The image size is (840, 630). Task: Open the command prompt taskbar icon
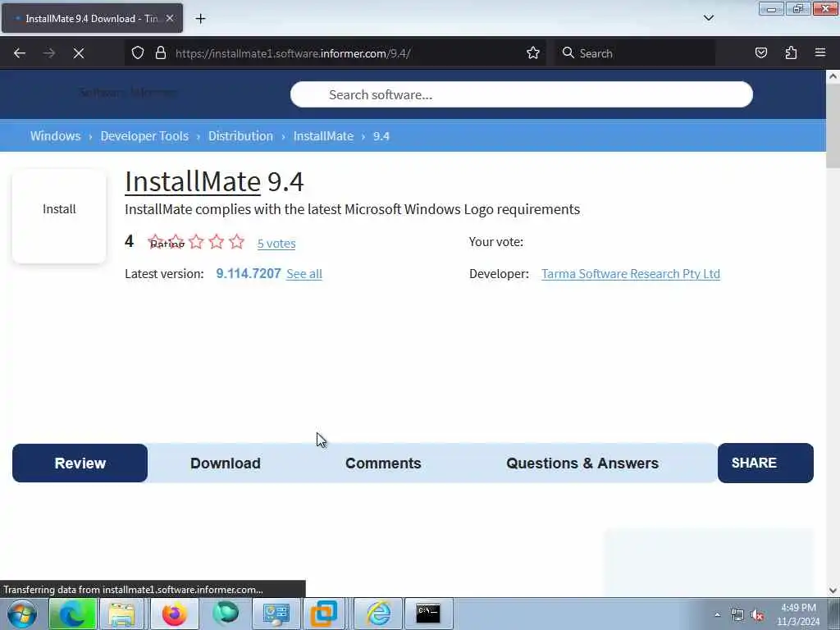(x=428, y=614)
